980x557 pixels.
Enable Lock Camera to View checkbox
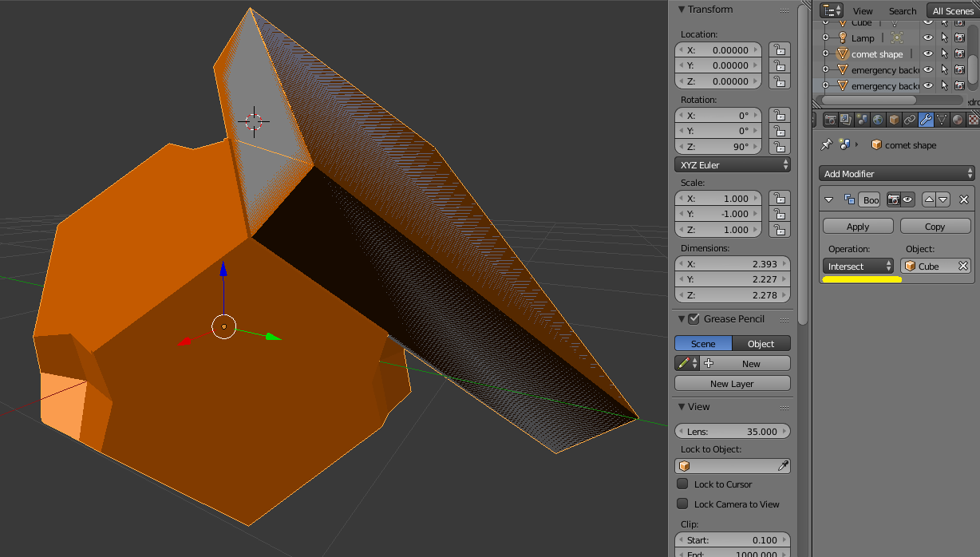(682, 504)
